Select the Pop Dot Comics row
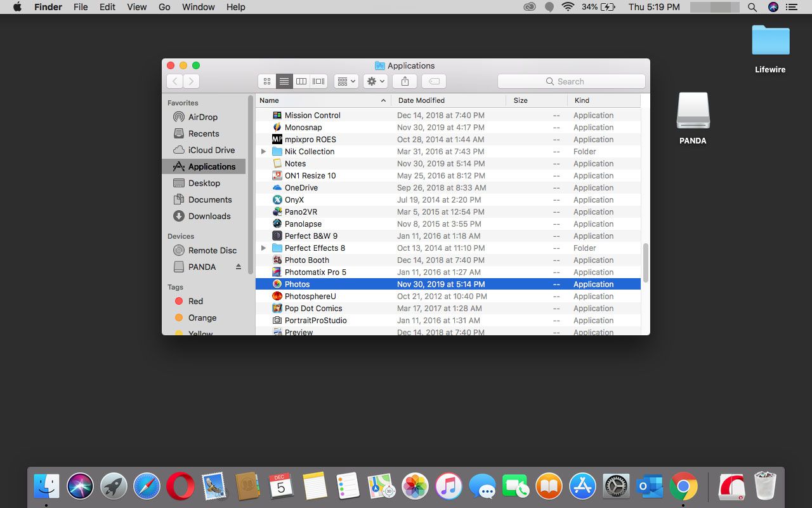Image resolution: width=812 pixels, height=508 pixels. (x=448, y=309)
